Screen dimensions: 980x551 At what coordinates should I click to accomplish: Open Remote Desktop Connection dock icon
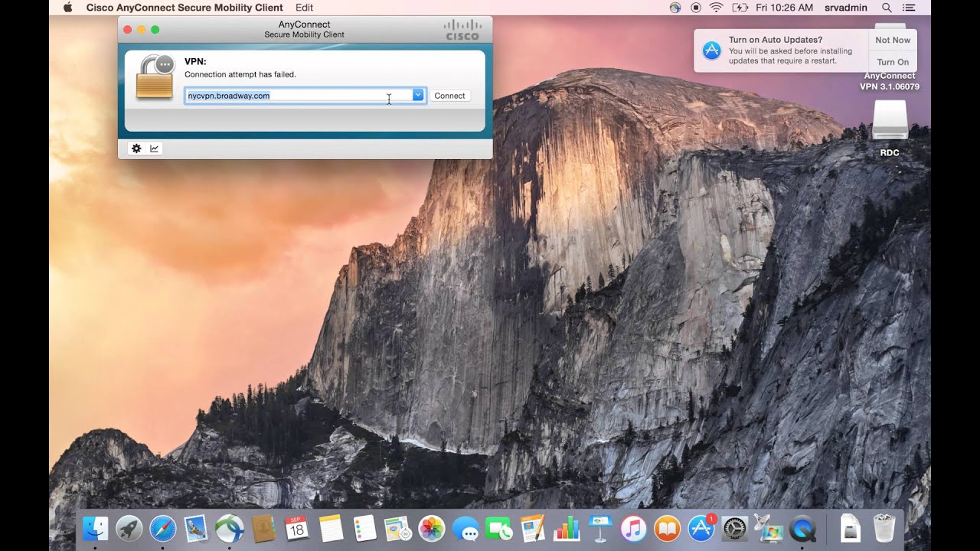(x=769, y=528)
